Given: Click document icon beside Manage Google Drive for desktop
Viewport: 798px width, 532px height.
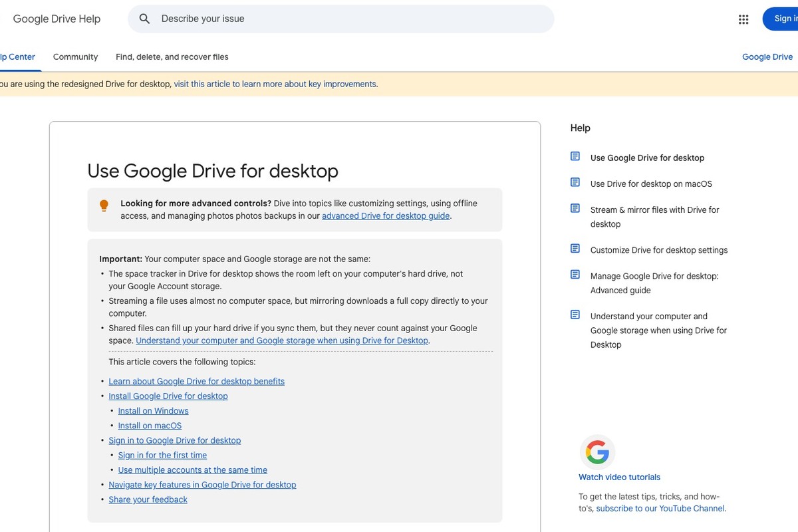Looking at the screenshot, I should 575,275.
